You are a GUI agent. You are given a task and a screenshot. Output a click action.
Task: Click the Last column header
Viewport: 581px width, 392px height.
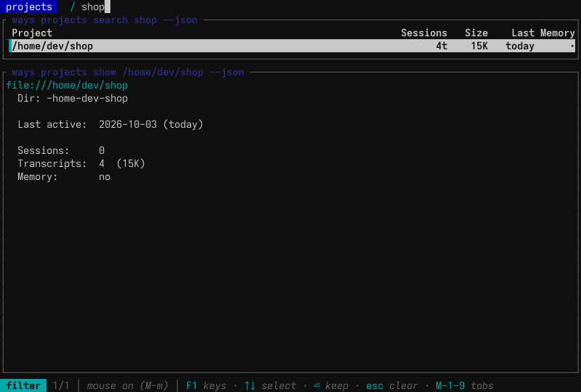pos(523,33)
